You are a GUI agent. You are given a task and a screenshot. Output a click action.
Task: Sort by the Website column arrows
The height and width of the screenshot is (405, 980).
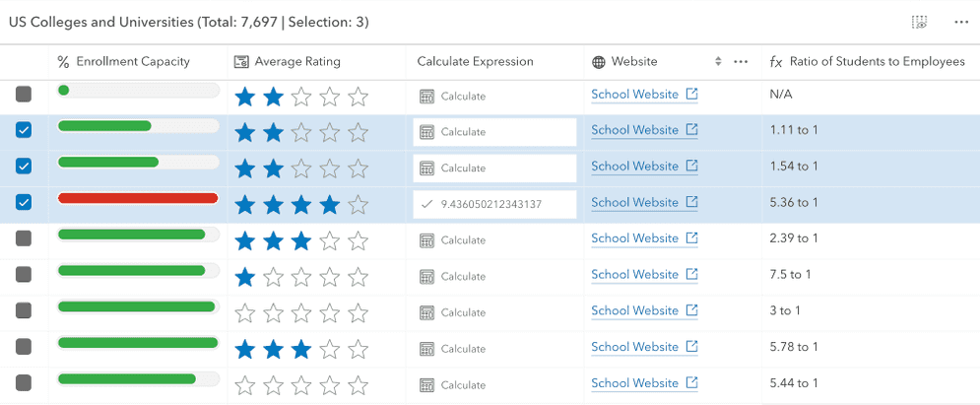718,62
